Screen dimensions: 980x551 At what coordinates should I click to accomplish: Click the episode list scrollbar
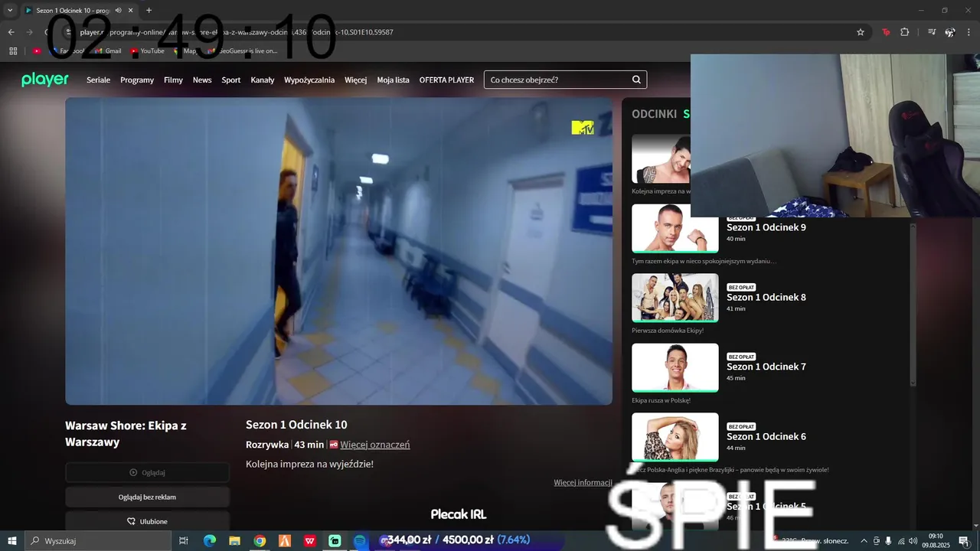click(913, 303)
